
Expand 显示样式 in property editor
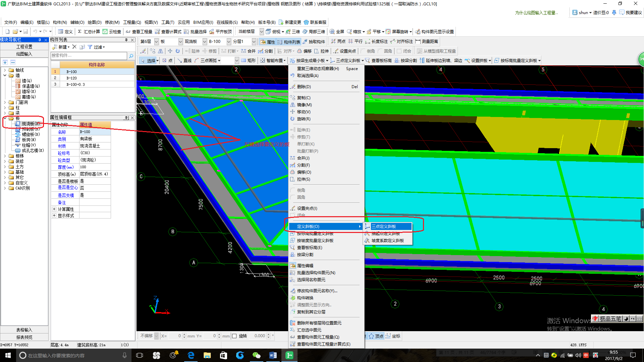(x=54, y=216)
